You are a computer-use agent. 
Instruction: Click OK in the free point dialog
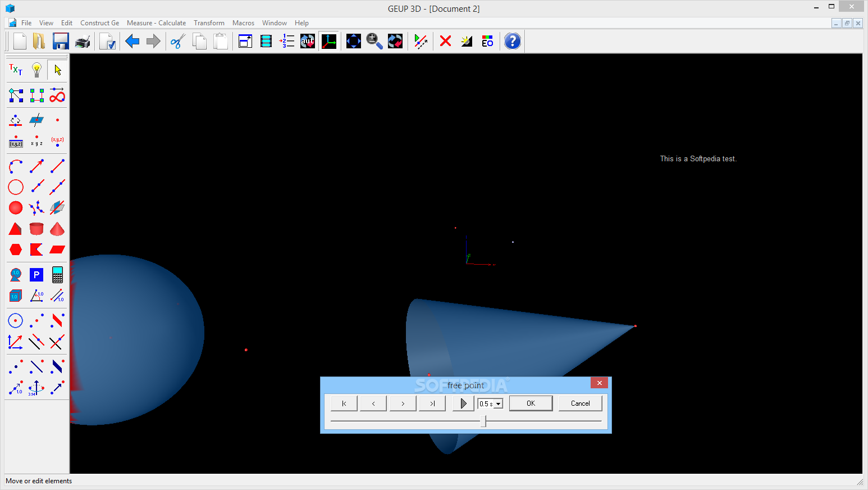click(531, 403)
